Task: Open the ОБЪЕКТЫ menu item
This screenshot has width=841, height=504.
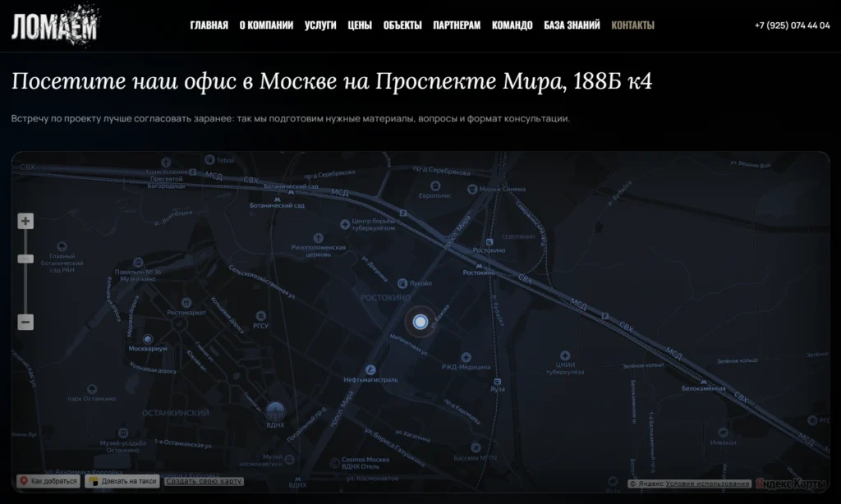Action: pyautogui.click(x=402, y=25)
